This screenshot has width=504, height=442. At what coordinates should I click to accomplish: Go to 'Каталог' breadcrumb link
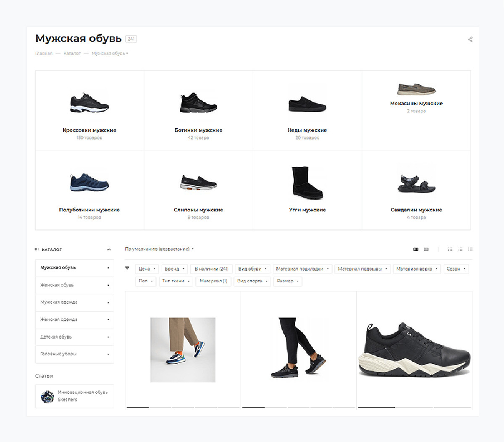tap(72, 53)
